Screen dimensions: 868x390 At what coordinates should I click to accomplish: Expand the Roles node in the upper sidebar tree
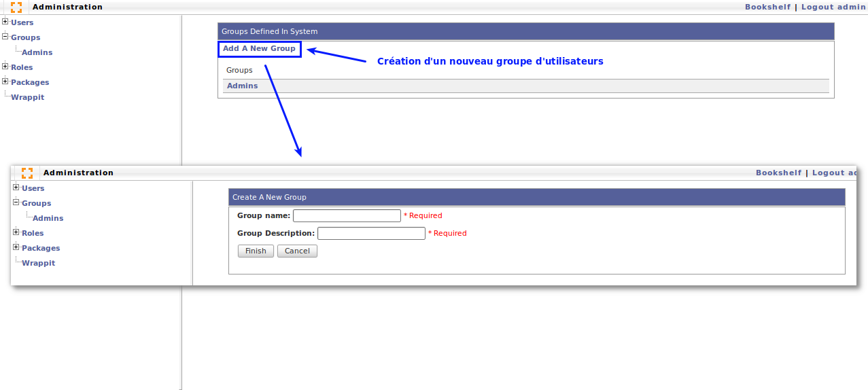5,67
